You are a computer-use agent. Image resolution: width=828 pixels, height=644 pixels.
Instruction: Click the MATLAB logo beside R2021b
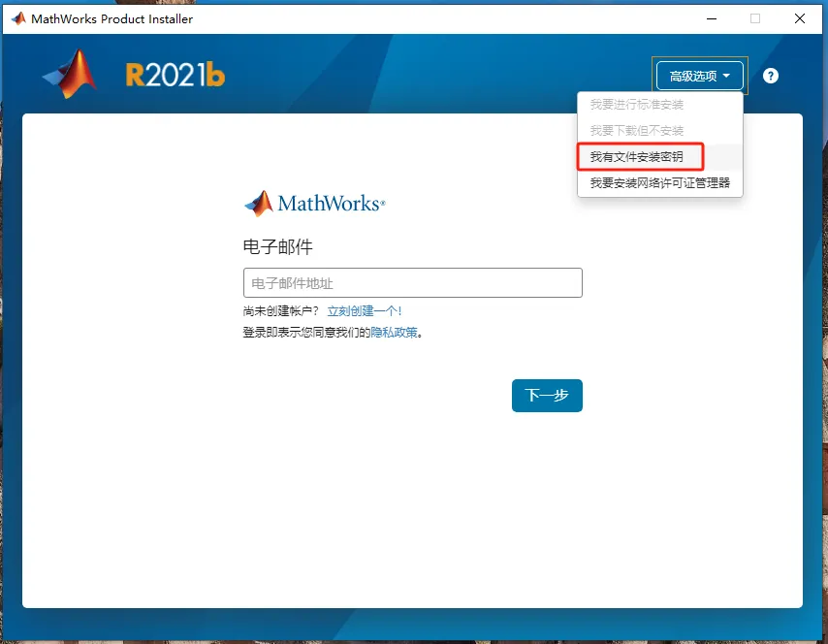[x=71, y=74]
